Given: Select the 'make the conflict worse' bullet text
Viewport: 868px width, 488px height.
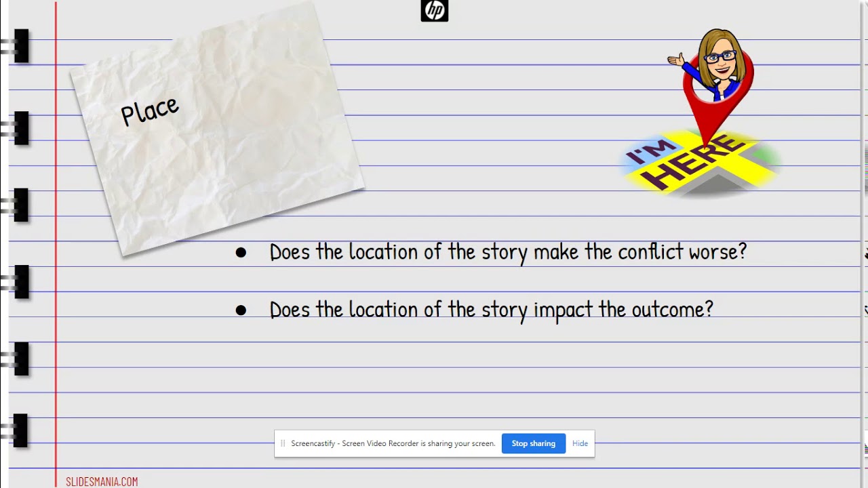Looking at the screenshot, I should coord(508,251).
